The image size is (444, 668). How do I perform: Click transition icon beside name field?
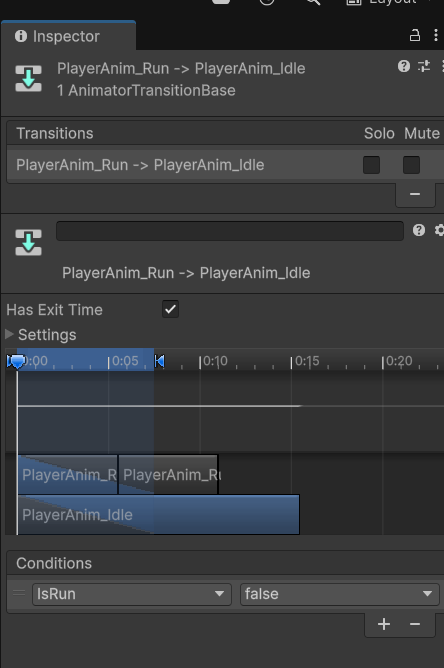(x=29, y=242)
